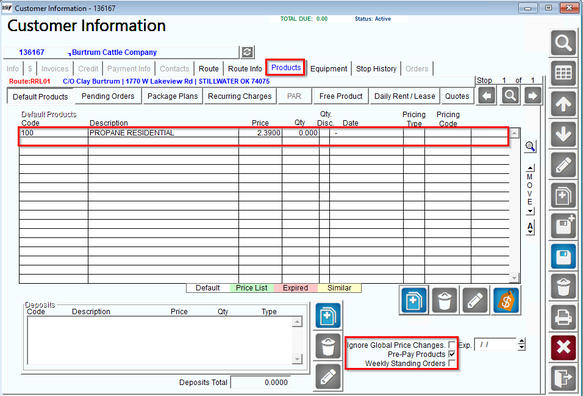Open pricing with orange dollar tag icon
Image resolution: width=583 pixels, height=396 pixels.
click(x=506, y=300)
